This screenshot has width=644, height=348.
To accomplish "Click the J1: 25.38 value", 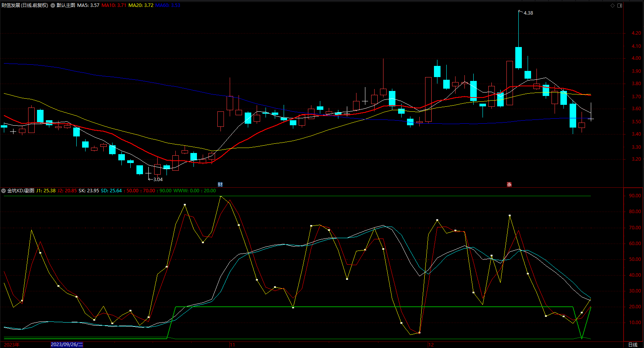I will click(46, 191).
